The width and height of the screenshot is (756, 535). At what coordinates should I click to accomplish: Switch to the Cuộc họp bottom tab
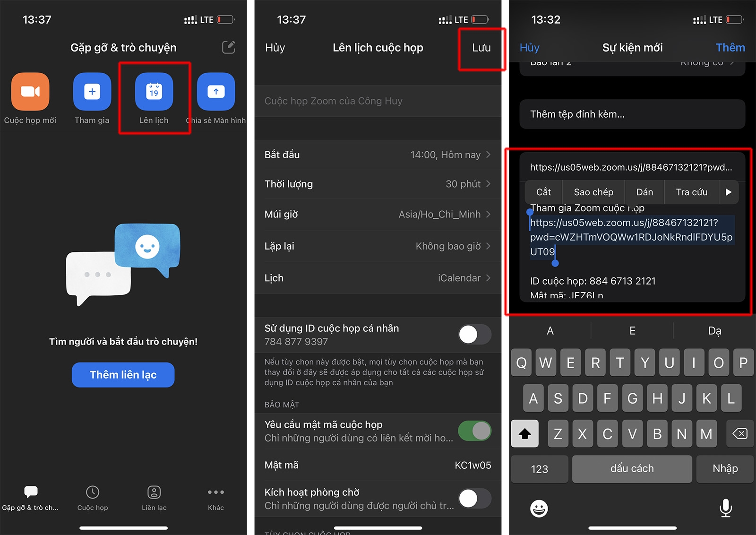(x=93, y=498)
